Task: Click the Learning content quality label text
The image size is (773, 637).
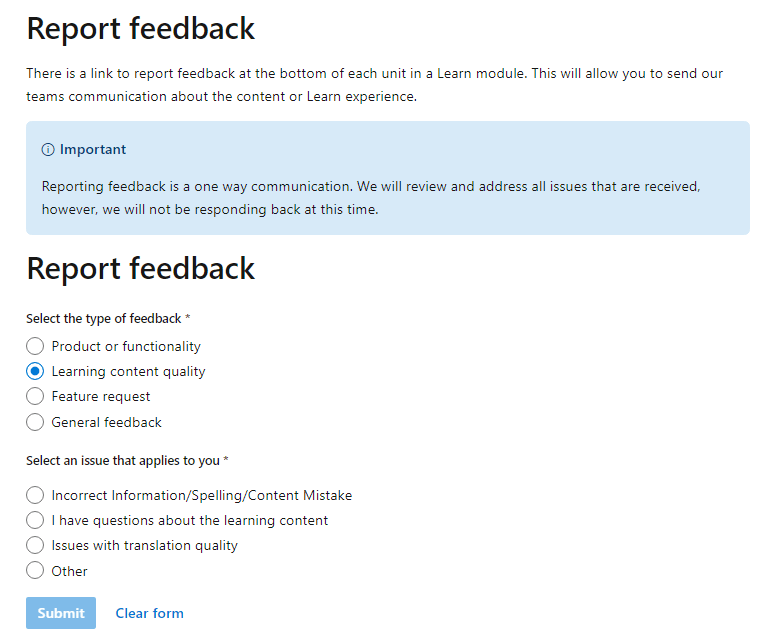Action: click(128, 372)
